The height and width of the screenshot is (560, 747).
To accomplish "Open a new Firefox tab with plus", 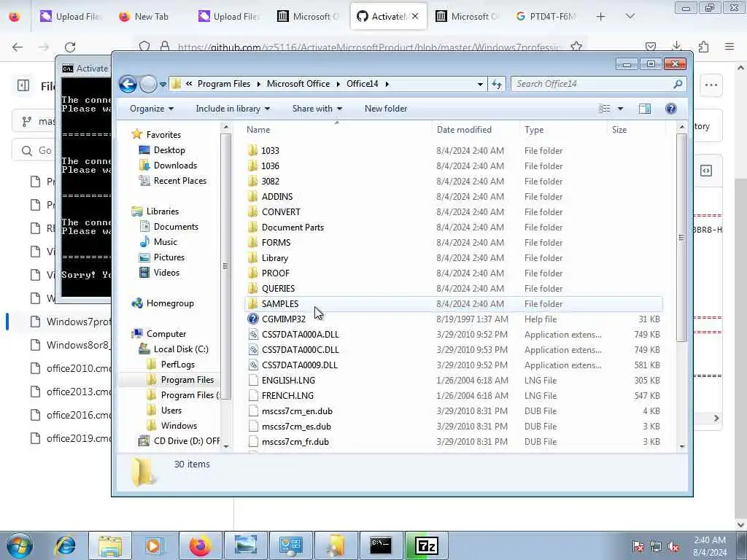I will point(601,17).
